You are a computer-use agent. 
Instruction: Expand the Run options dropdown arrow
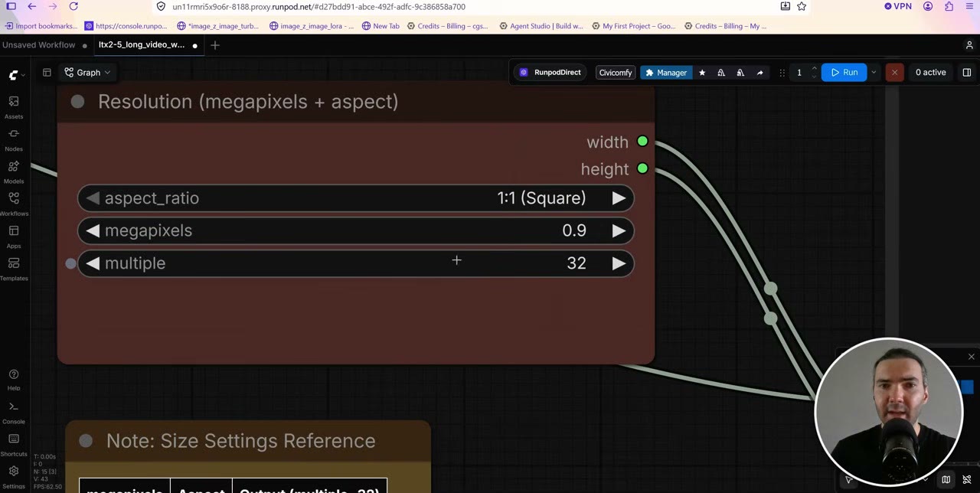click(x=874, y=73)
